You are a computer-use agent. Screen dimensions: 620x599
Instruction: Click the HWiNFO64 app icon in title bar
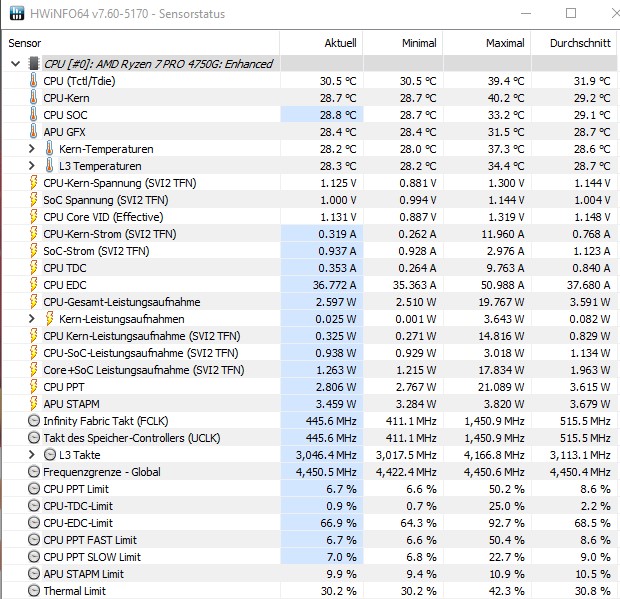tap(17, 13)
